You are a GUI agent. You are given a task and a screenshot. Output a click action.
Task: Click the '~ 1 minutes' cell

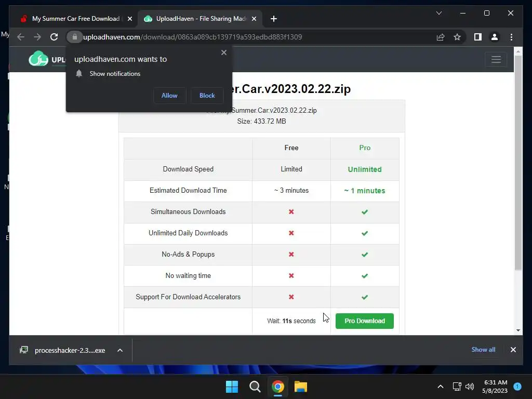365,191
